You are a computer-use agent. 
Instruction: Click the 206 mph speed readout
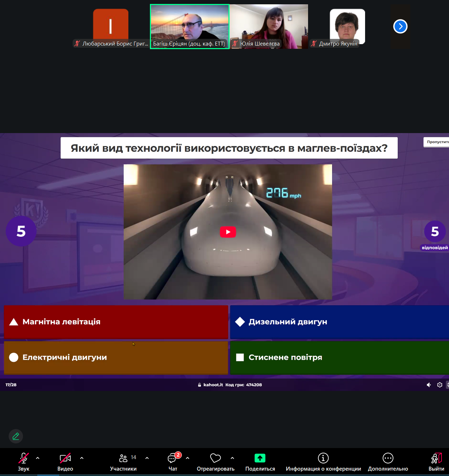click(x=284, y=193)
